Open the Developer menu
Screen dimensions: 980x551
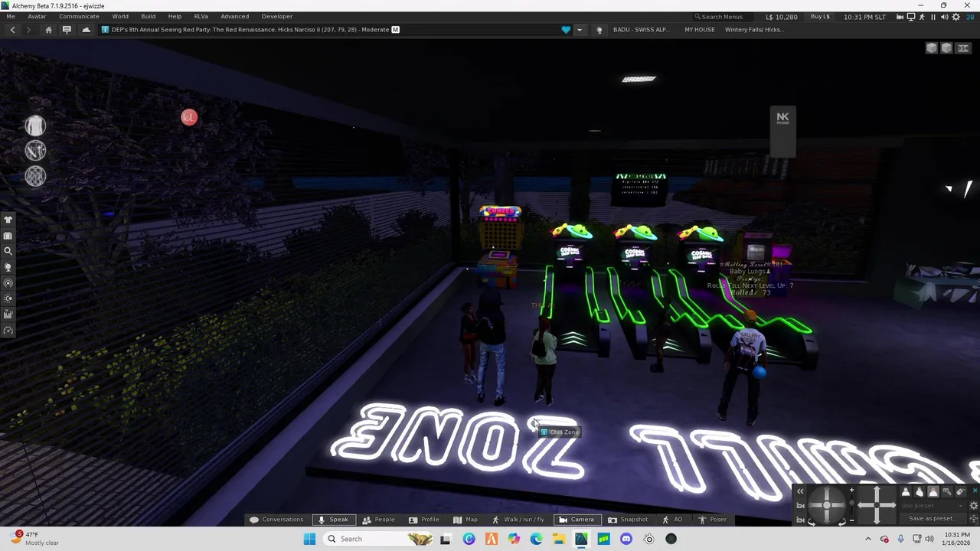coord(276,16)
